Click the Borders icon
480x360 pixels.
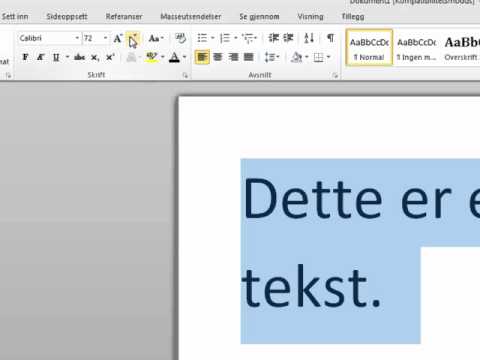(319, 57)
